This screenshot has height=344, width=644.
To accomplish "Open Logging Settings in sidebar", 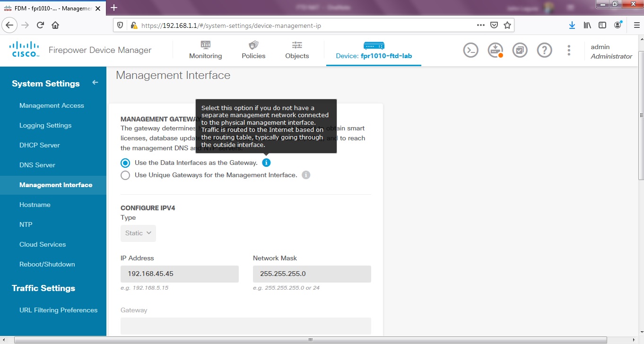I will (x=45, y=125).
